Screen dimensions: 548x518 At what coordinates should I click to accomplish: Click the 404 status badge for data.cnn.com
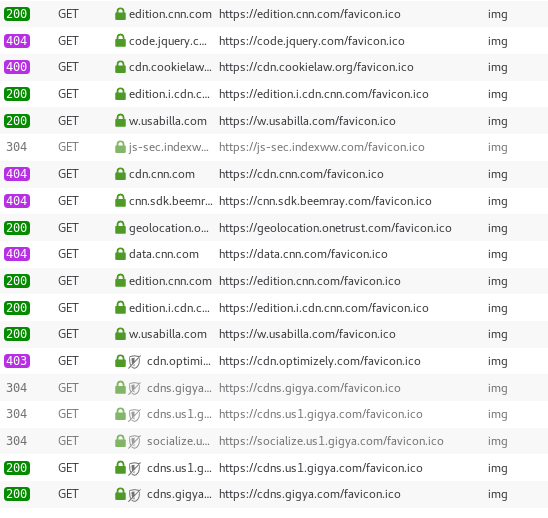pos(17,254)
